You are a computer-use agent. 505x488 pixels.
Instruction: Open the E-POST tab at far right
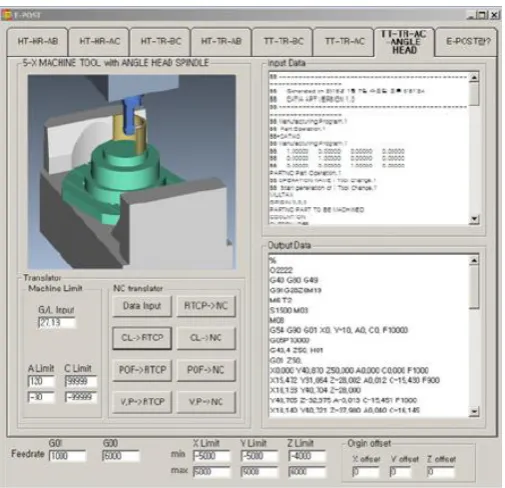tap(467, 42)
